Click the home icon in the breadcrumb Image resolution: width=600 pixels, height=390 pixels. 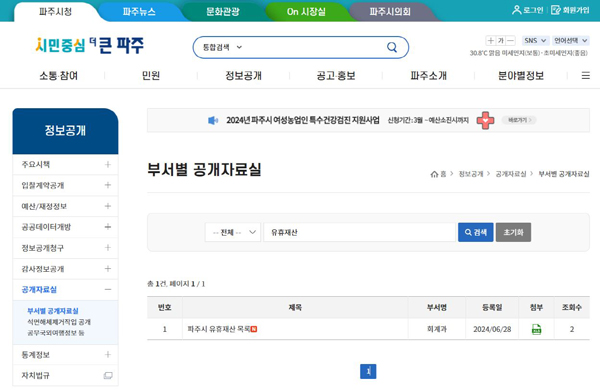(x=434, y=174)
